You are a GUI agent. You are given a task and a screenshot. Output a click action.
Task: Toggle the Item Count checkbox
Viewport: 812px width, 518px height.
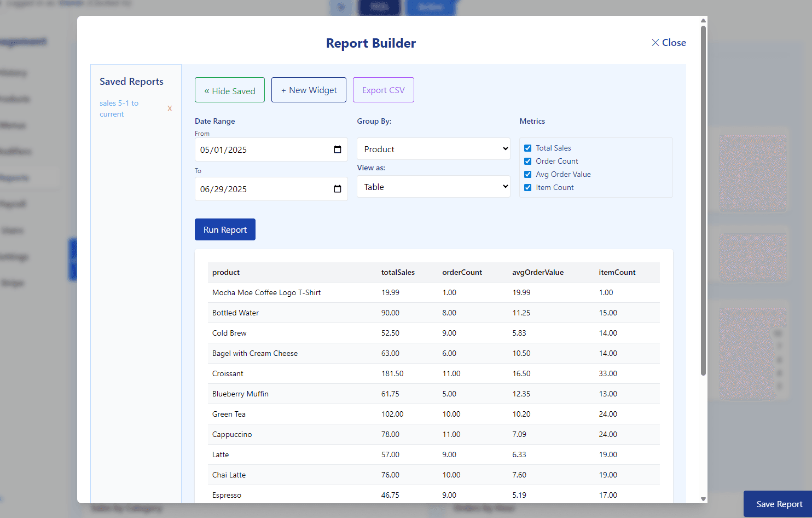528,188
